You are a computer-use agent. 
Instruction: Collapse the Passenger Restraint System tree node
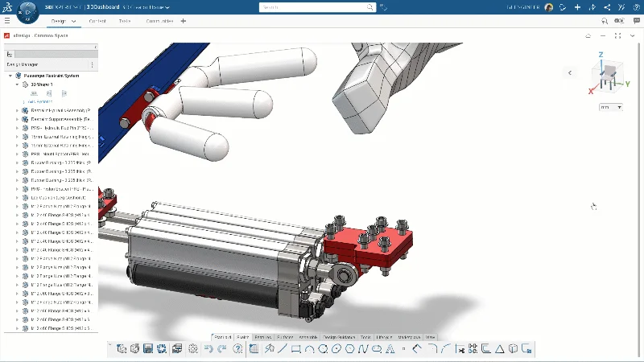tap(10, 76)
